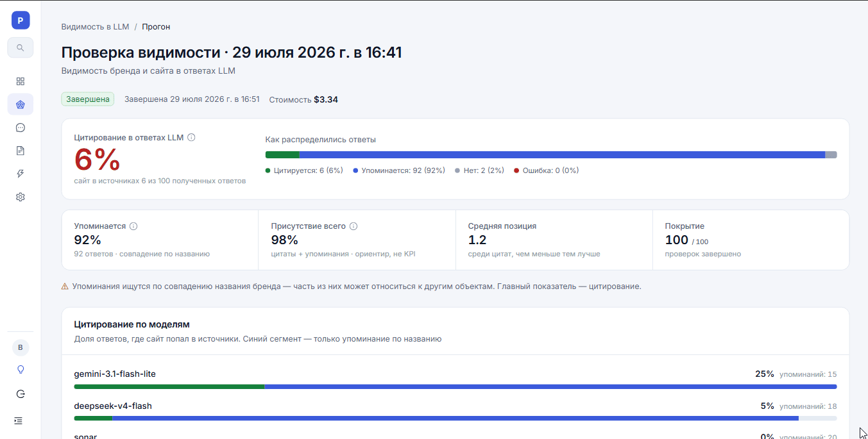Image resolution: width=868 pixels, height=439 pixels.
Task: Click the Средняя позиция label
Action: point(502,226)
